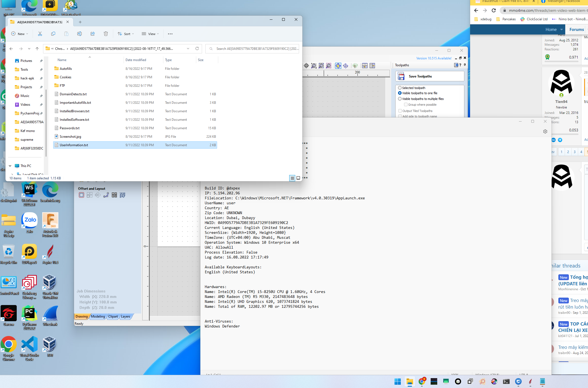
Task: Select the InstalledSoftware.txt file row
Action: (135, 120)
